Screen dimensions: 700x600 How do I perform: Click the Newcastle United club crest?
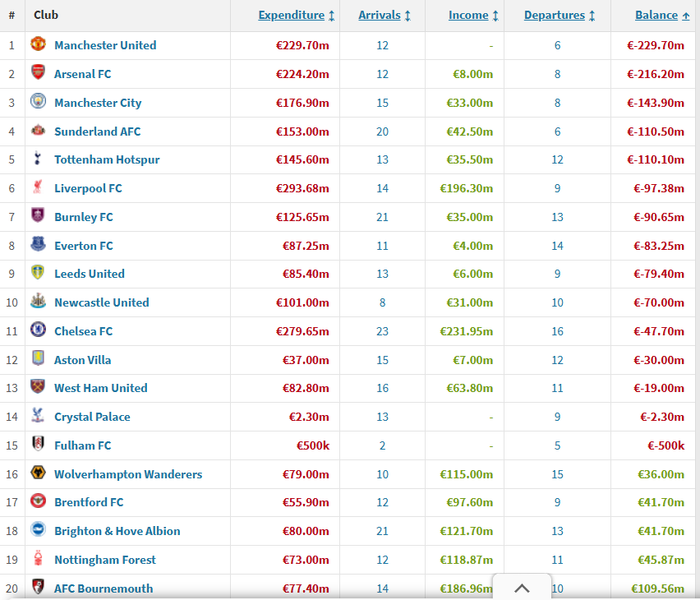pyautogui.click(x=38, y=301)
